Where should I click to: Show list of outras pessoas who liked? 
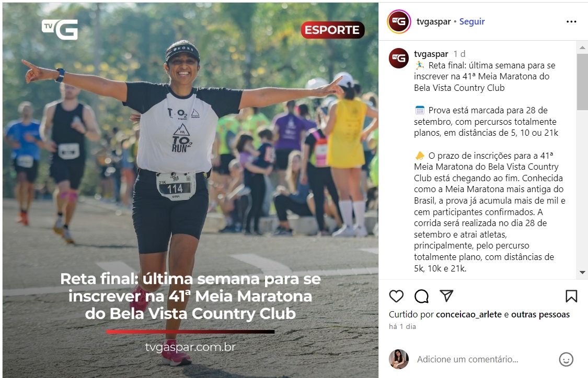[540, 314]
